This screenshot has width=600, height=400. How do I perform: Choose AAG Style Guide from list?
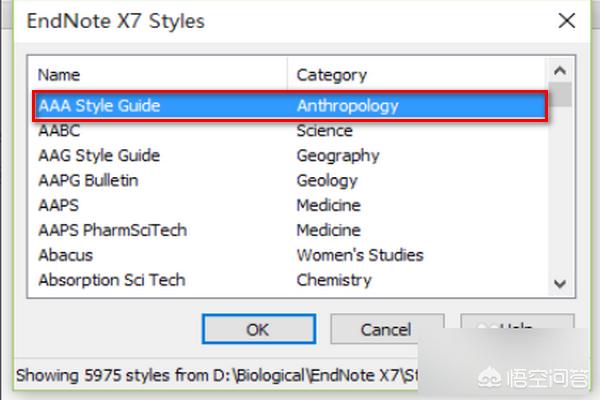click(99, 156)
